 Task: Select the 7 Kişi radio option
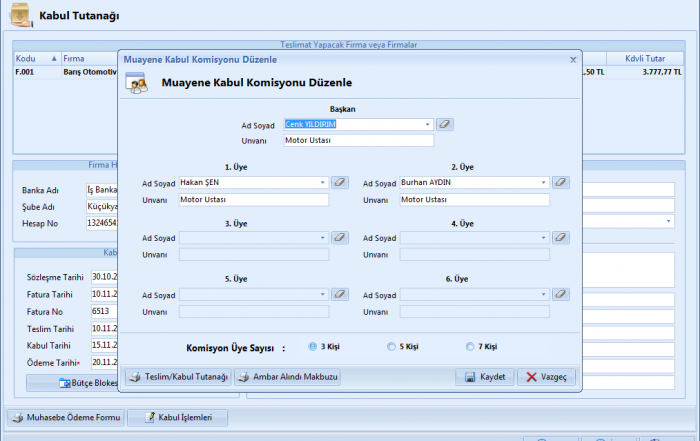pyautogui.click(x=470, y=347)
